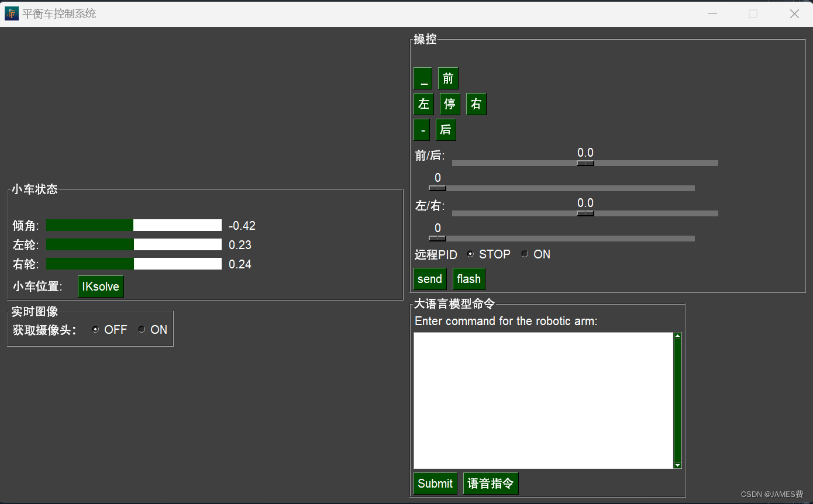Viewport: 813px width, 504px height.
Task: Click the 'Enter command for the robotic arm' label
Action: tap(506, 321)
